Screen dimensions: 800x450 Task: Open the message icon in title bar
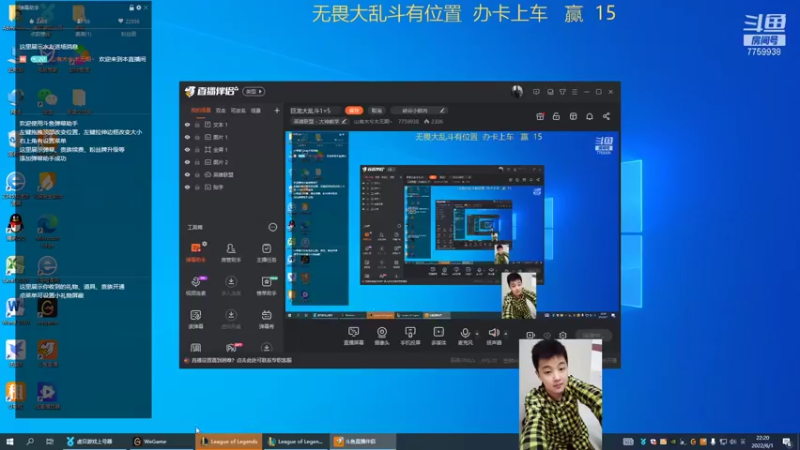(536, 92)
